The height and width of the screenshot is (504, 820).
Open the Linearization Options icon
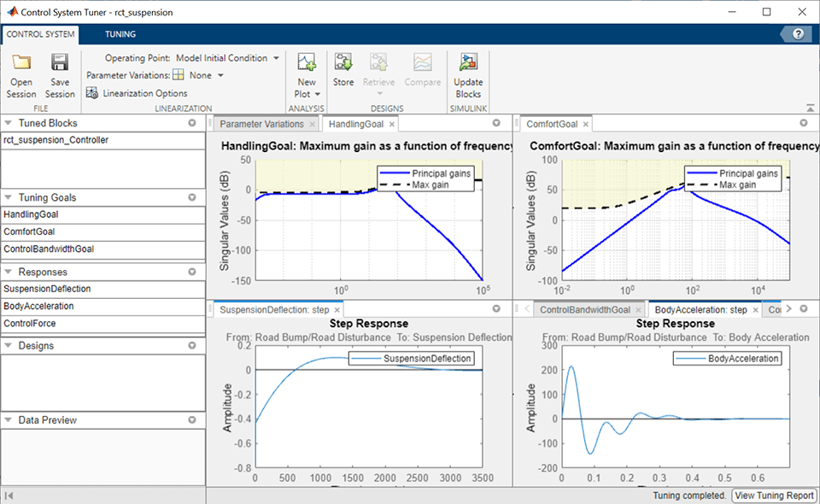(92, 93)
